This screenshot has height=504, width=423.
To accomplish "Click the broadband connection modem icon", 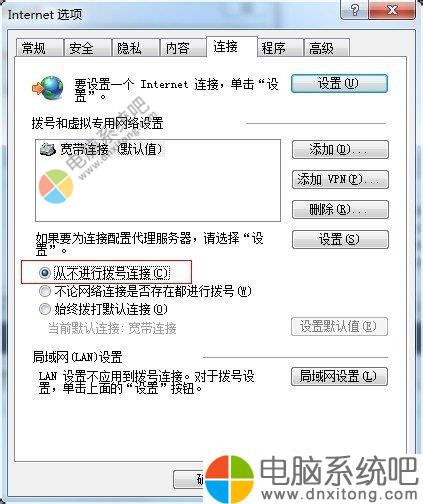I will (x=47, y=149).
